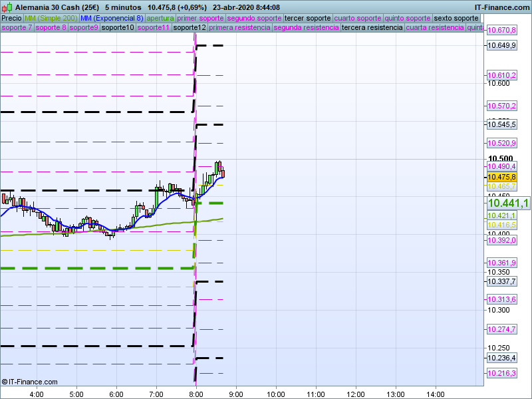This screenshot has height=399, width=532.
Task: Click the 8:00 mark on time axis
Action: 196,394
